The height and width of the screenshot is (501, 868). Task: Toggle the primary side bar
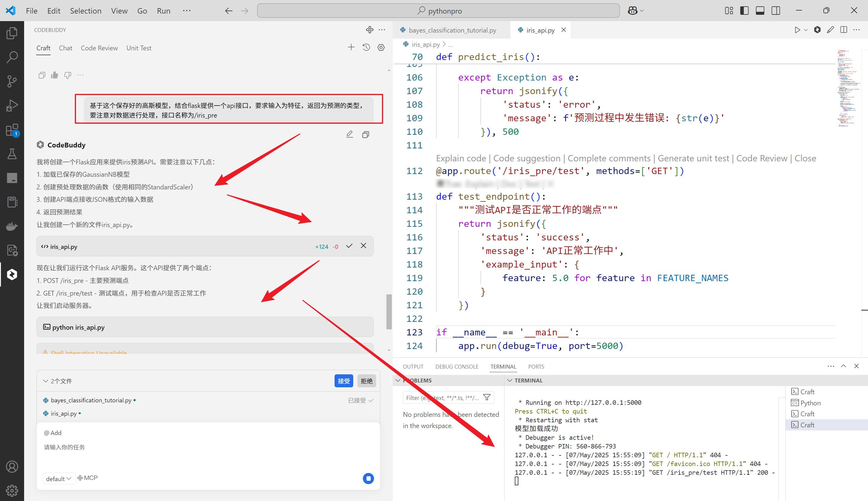(744, 11)
